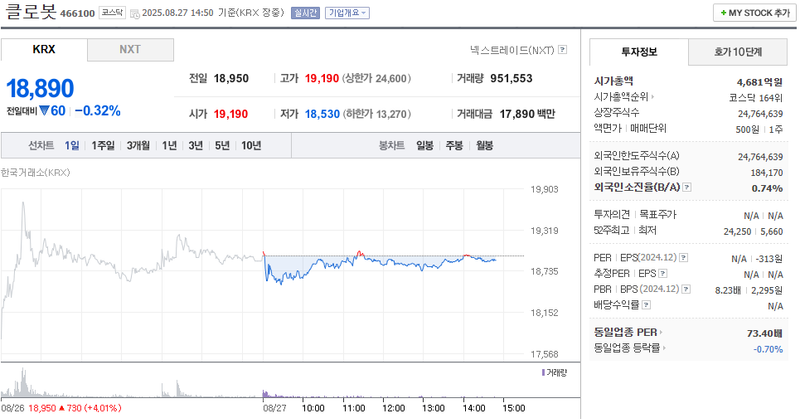Image resolution: width=800 pixels, height=419 pixels.
Task: Open help icon next to PER EPS(2024.12)
Action: click(x=684, y=258)
